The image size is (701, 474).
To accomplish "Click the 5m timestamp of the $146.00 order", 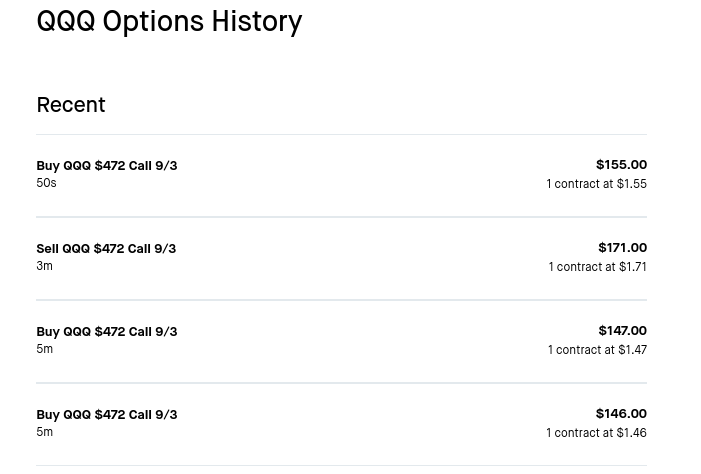I will coord(44,432).
